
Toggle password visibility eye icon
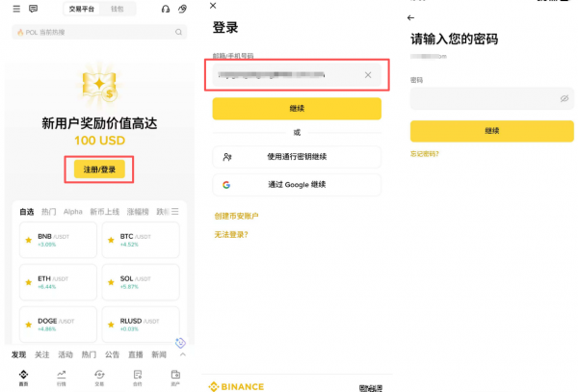click(x=565, y=98)
